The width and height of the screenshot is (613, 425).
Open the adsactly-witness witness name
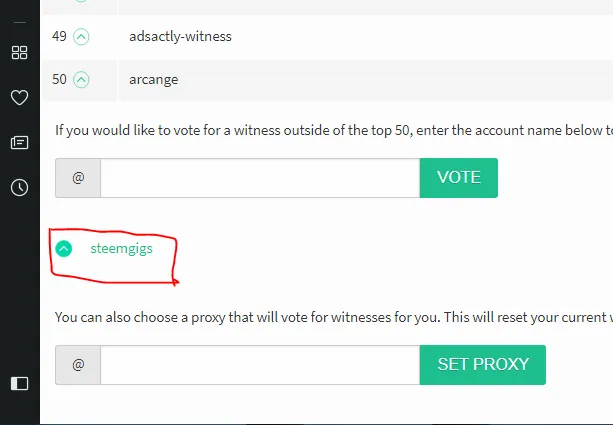tap(180, 36)
